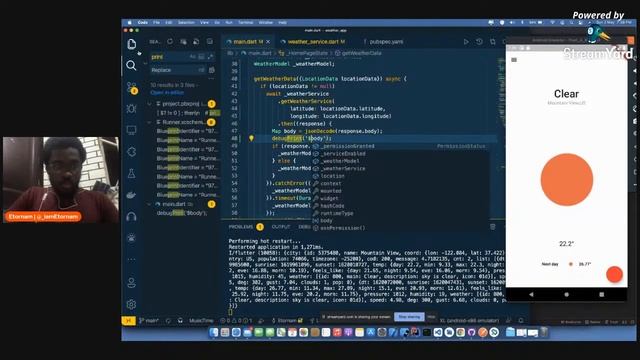Toggle Match Whole Word in search box
Image resolution: width=640 pixels, height=360 pixels.
pyautogui.click(x=202, y=57)
